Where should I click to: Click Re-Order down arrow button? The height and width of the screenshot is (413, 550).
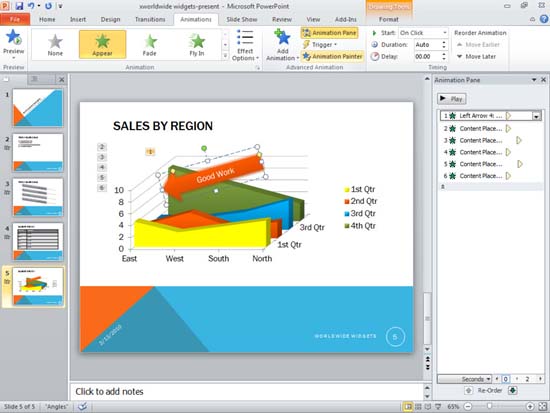click(513, 391)
